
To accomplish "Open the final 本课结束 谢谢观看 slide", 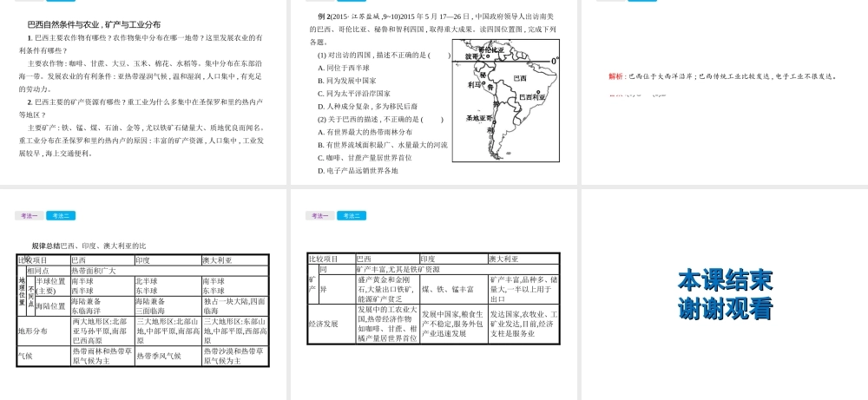I will pos(725,294).
